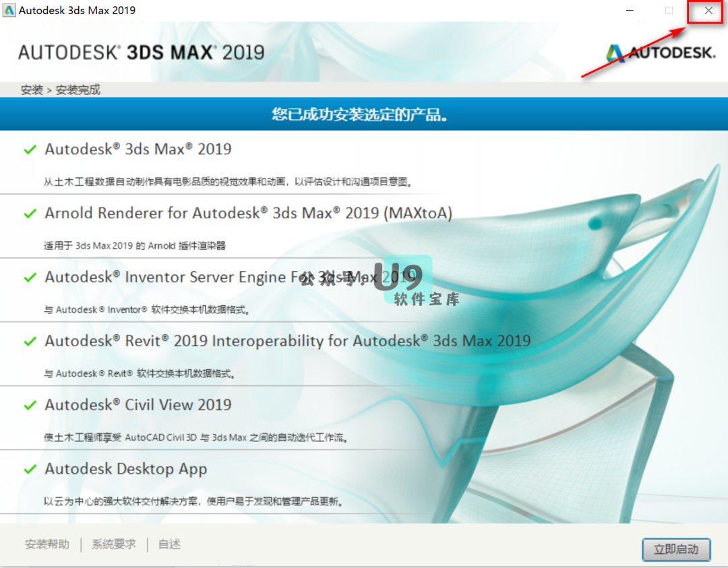Close the installer window
728x568 pixels.
click(708, 11)
